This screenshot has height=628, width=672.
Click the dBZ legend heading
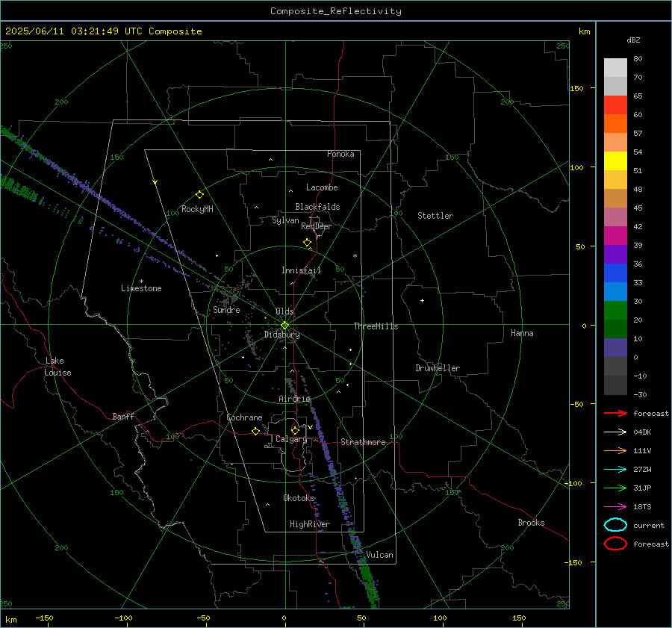pos(633,40)
